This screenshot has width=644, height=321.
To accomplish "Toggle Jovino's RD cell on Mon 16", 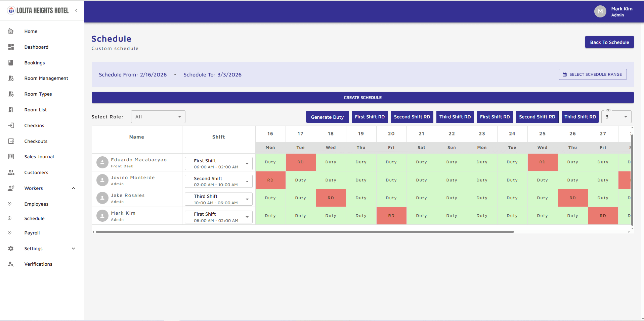I will click(x=270, y=180).
